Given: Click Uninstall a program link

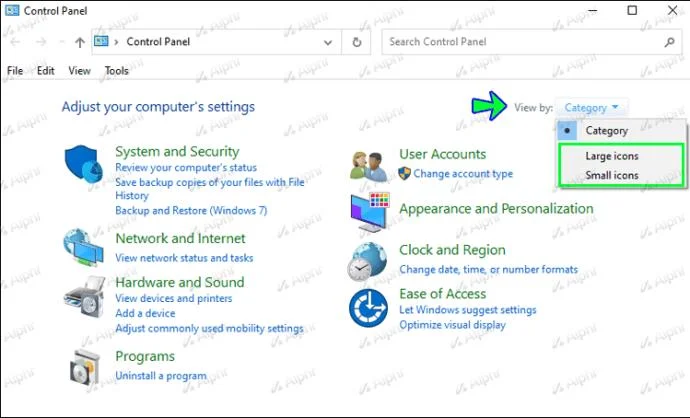Looking at the screenshot, I should 161,376.
